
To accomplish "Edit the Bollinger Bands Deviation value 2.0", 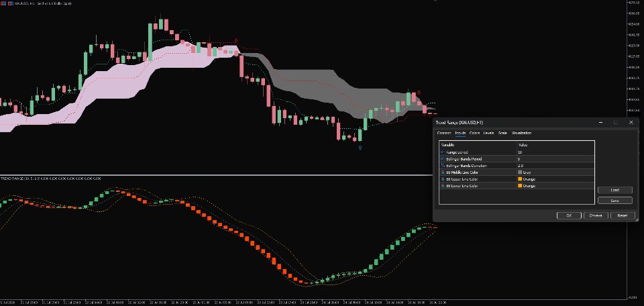I will pyautogui.click(x=555, y=166).
